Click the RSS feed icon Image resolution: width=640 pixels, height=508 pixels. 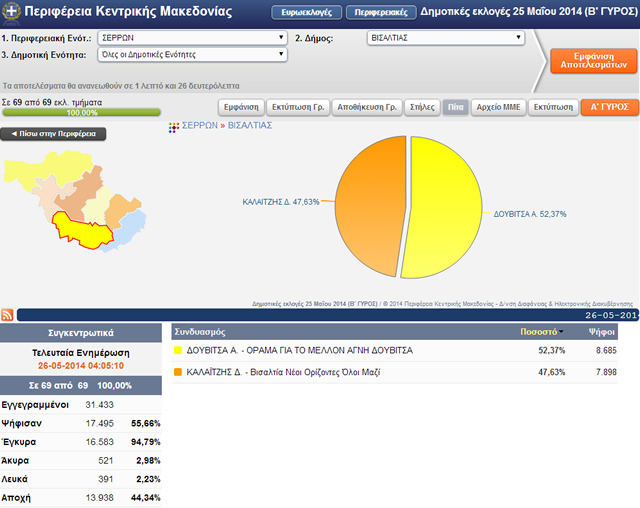[8, 315]
